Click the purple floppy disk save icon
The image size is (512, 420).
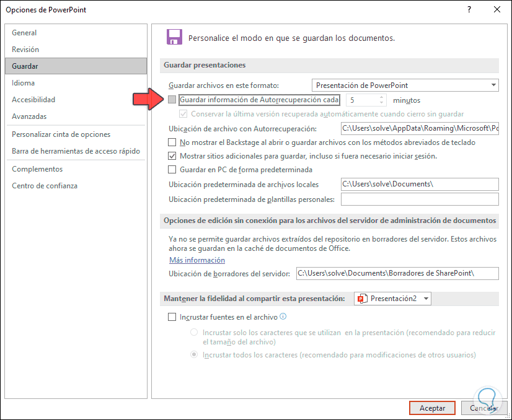[x=174, y=37]
